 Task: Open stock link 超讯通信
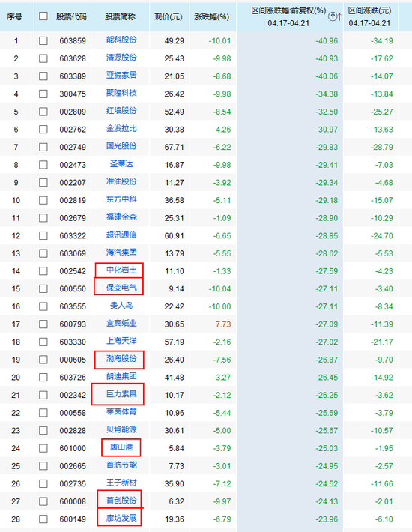121,235
